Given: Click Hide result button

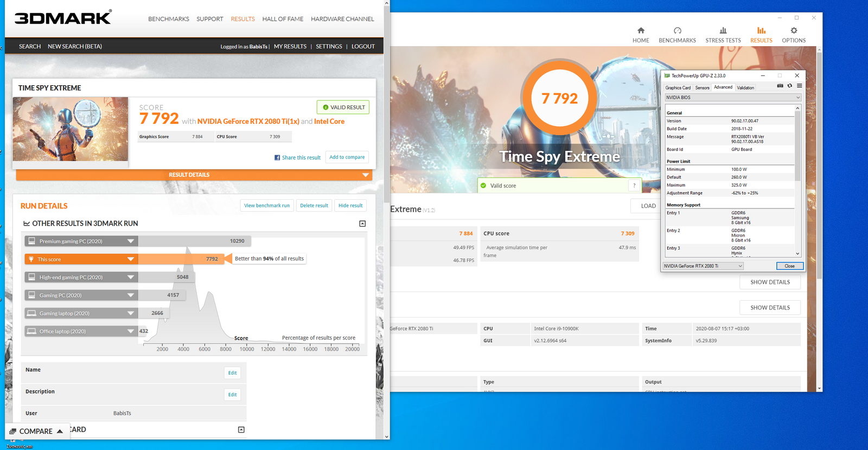Looking at the screenshot, I should (x=350, y=206).
